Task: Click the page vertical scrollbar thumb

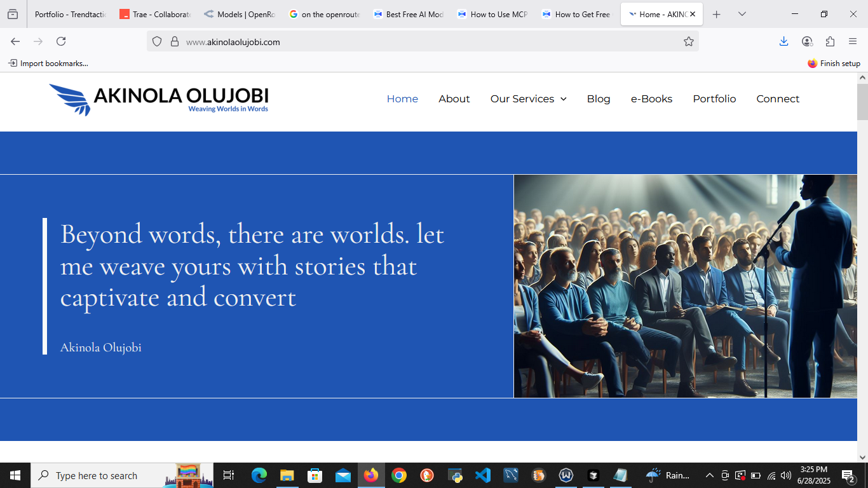Action: tap(862, 102)
